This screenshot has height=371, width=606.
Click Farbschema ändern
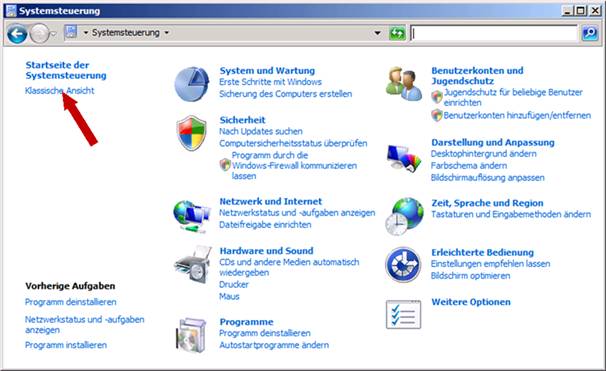coord(469,166)
